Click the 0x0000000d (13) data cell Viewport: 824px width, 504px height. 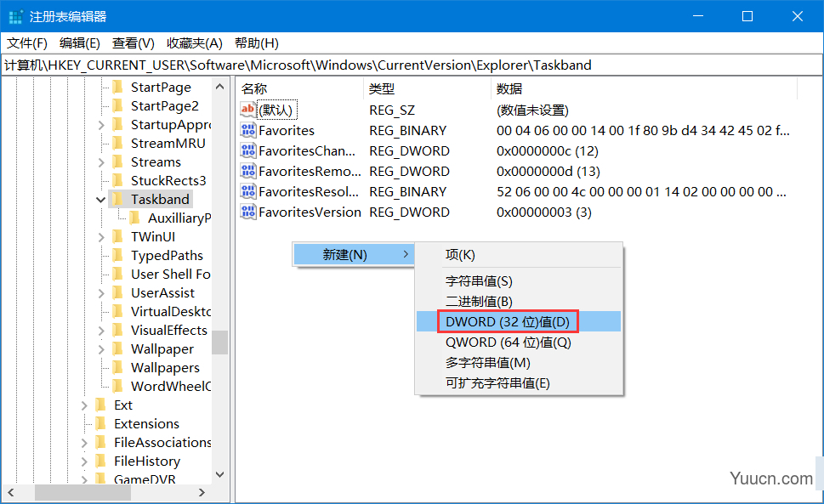pyautogui.click(x=548, y=171)
